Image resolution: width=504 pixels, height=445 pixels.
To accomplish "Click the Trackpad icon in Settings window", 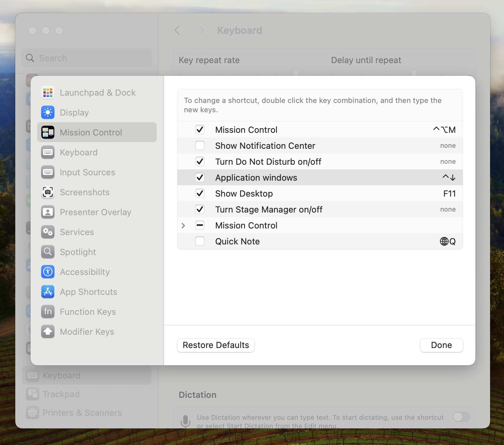I will click(x=33, y=394).
